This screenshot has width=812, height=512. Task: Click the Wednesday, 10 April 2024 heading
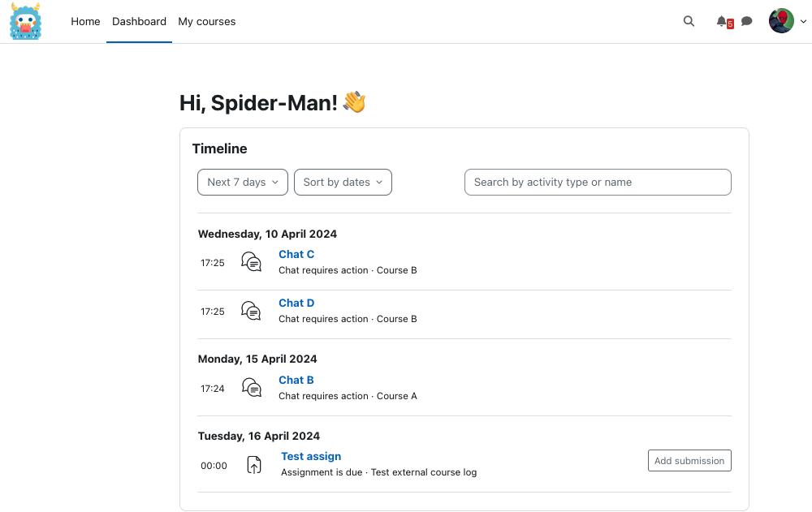267,234
